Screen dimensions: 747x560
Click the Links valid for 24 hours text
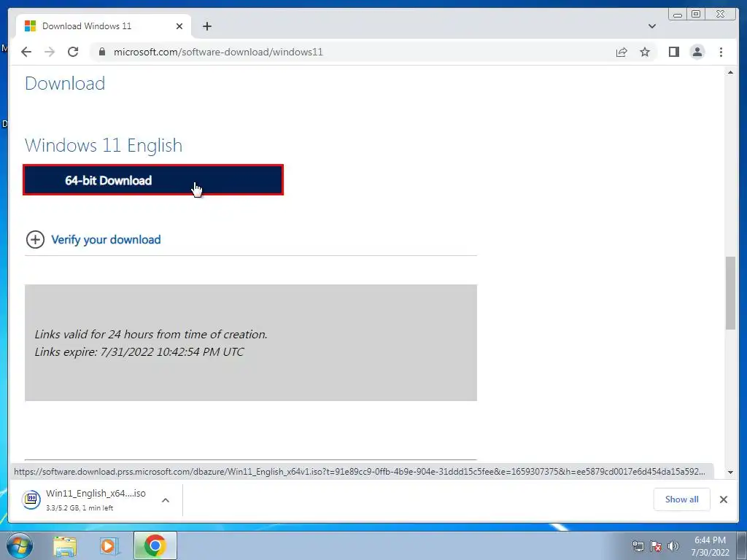pos(151,334)
